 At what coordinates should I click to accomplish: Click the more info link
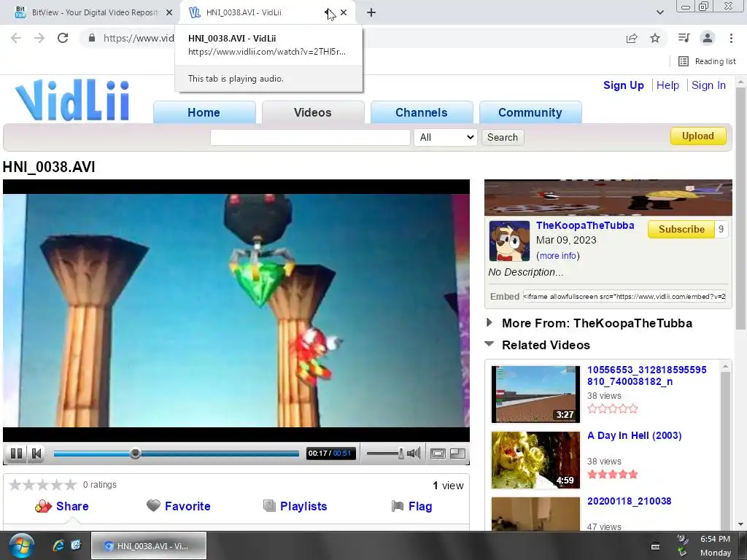558,256
